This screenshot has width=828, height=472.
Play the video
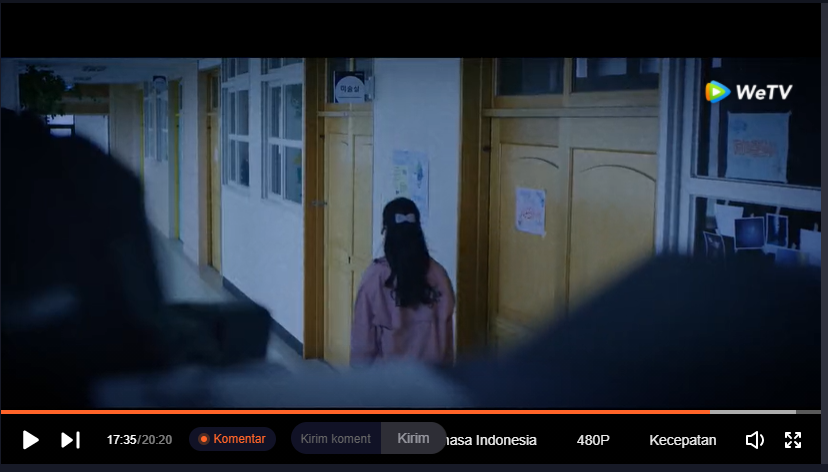point(31,440)
